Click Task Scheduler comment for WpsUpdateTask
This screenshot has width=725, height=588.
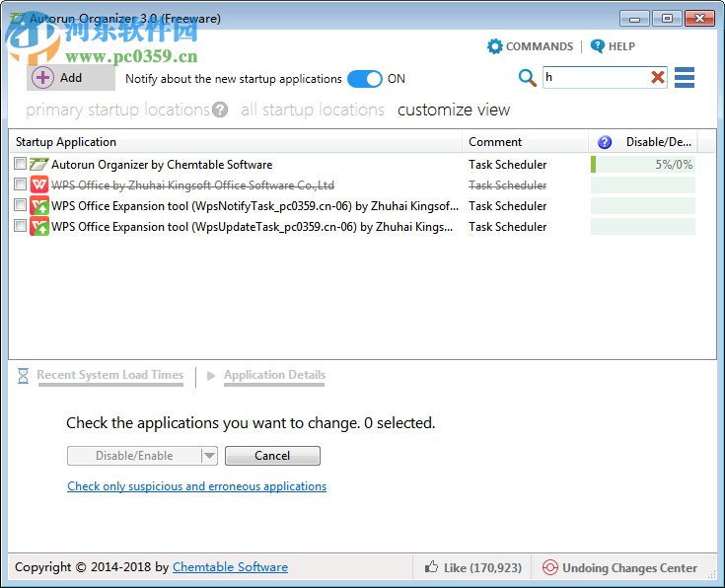point(508,227)
